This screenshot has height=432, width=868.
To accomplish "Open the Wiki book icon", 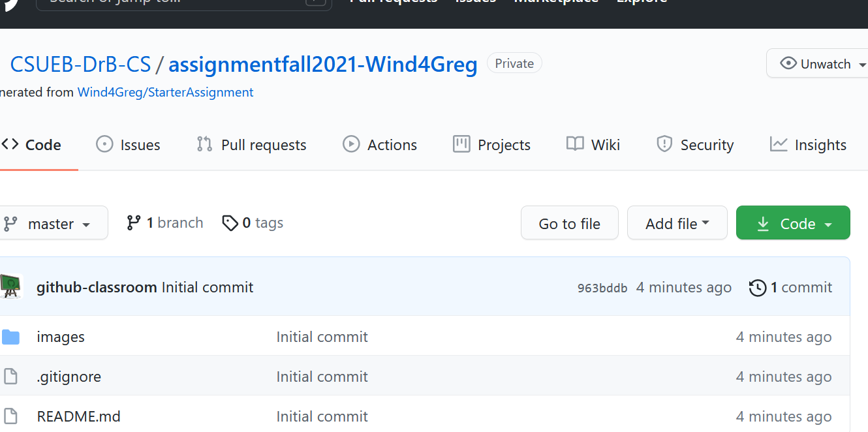I will pos(575,144).
